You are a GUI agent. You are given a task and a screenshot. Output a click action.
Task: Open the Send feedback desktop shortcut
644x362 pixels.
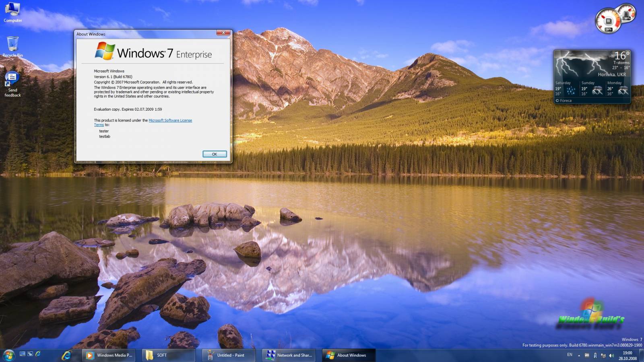12,84
